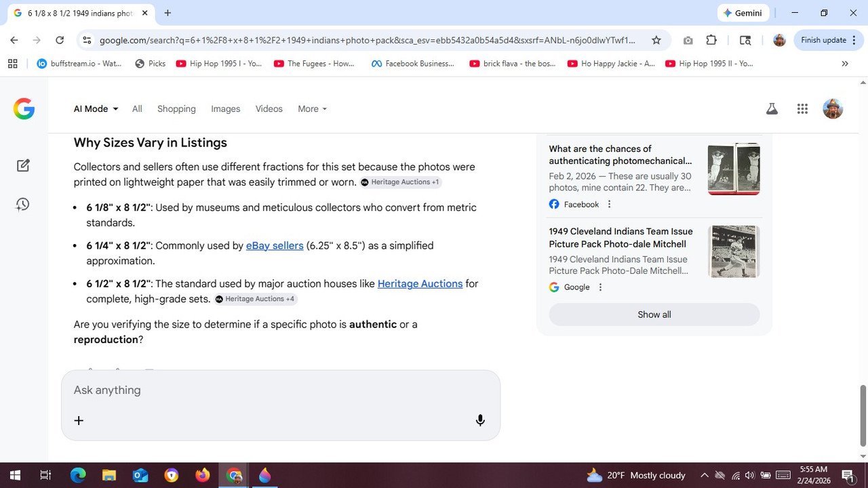
Task: Open Firefox from the taskbar
Action: 202,475
